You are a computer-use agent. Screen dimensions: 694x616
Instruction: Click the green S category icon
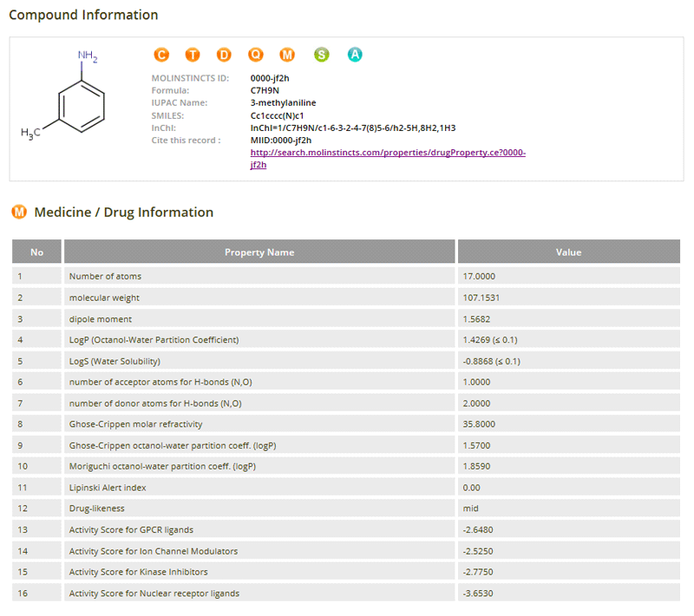(321, 55)
